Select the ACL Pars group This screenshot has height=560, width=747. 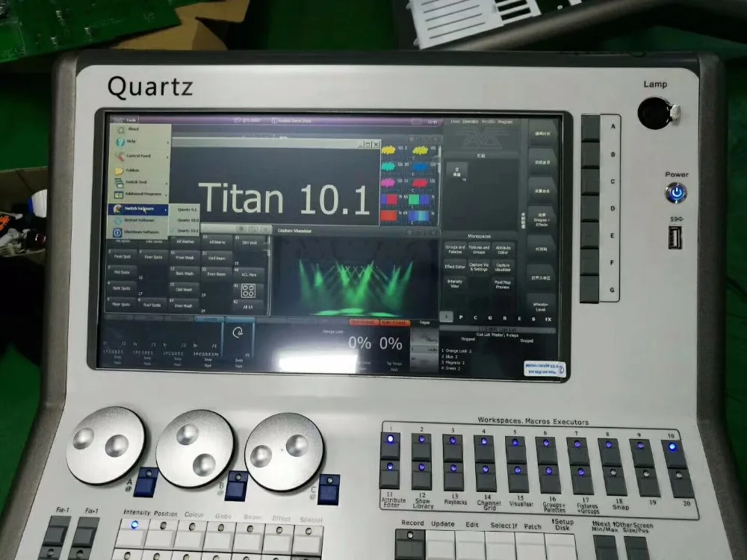[248, 275]
